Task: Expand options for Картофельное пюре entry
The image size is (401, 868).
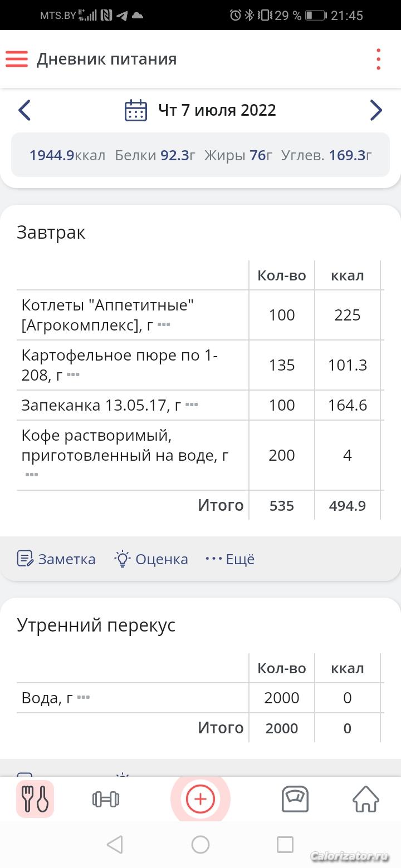Action: [x=73, y=374]
